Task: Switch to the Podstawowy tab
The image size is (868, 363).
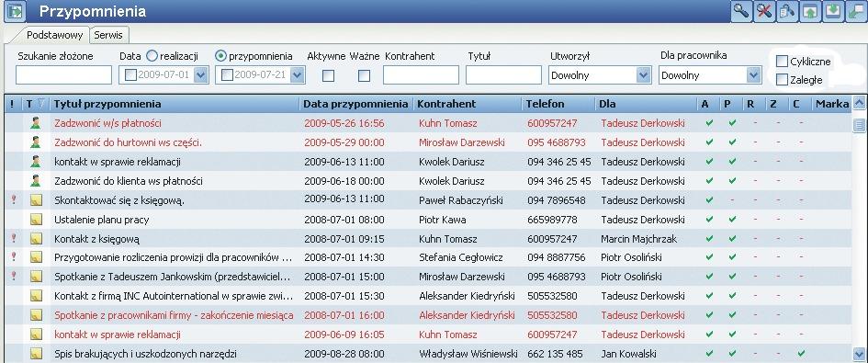Action: point(55,35)
